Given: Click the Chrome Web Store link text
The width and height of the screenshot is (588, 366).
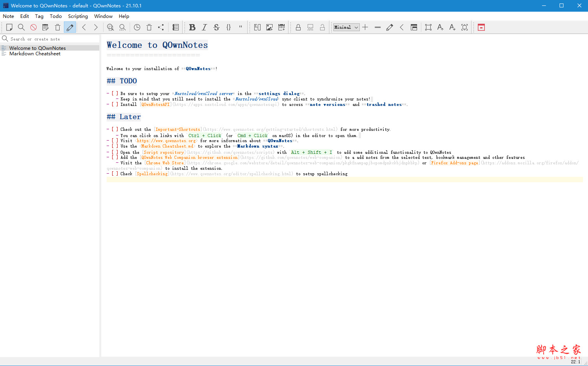Looking at the screenshot, I should [x=165, y=163].
